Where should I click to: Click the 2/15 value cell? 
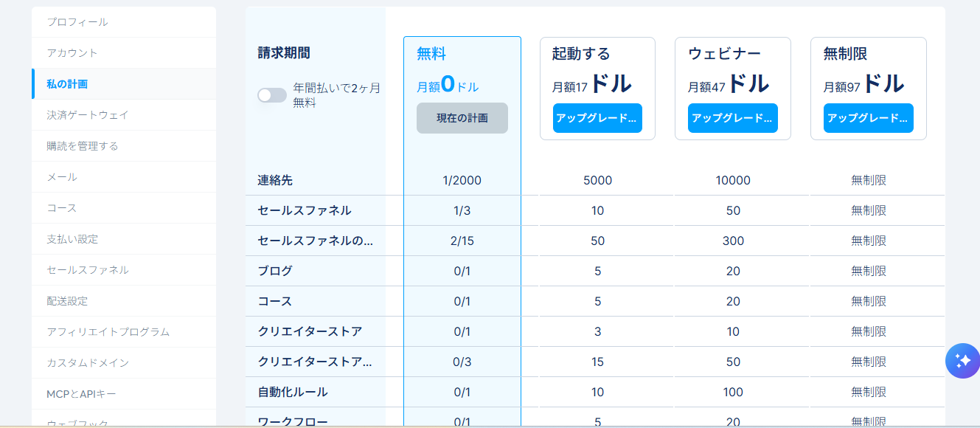(x=462, y=241)
